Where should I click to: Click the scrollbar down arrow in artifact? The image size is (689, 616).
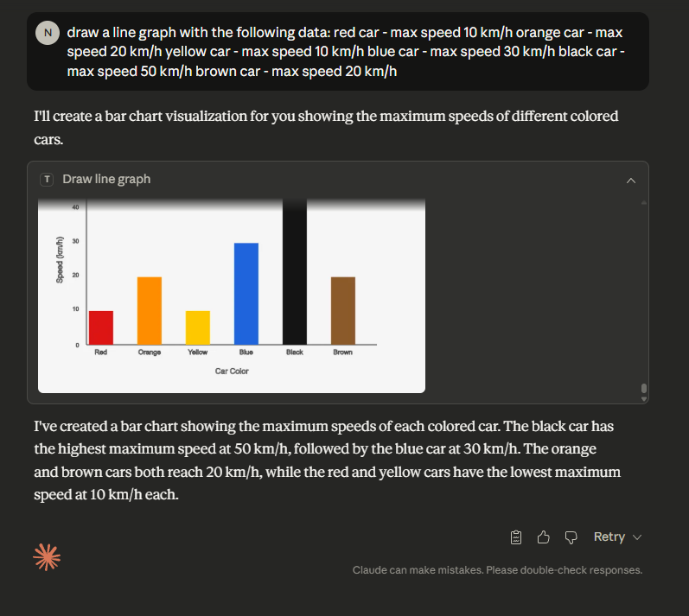[x=644, y=399]
